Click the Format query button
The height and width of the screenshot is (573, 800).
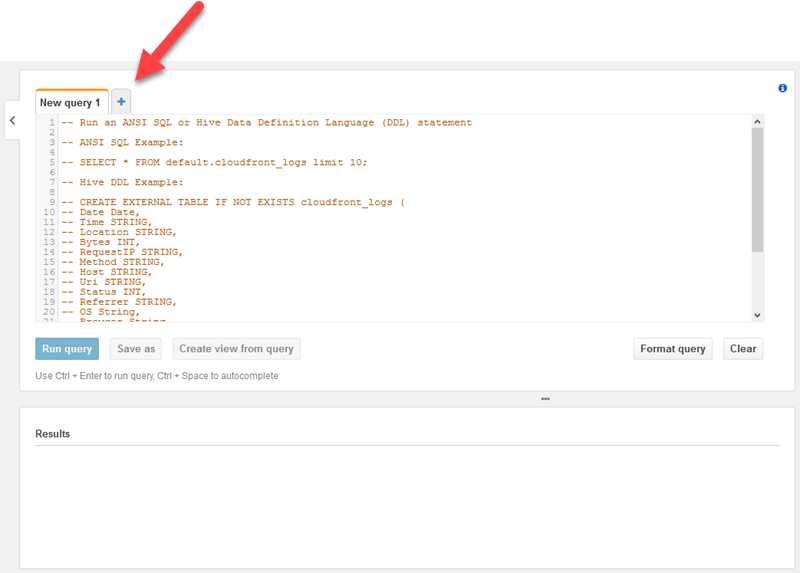pos(673,349)
